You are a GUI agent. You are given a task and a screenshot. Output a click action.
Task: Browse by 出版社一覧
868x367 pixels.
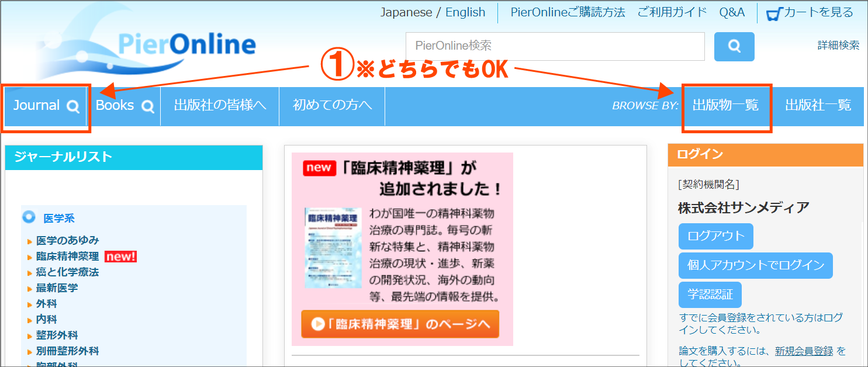pyautogui.click(x=818, y=106)
